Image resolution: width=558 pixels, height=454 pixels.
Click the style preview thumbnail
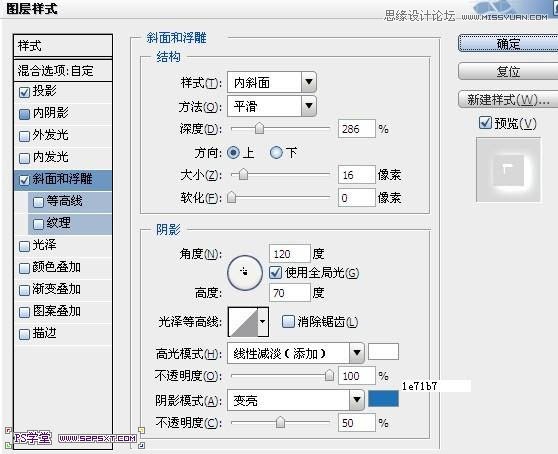(508, 170)
